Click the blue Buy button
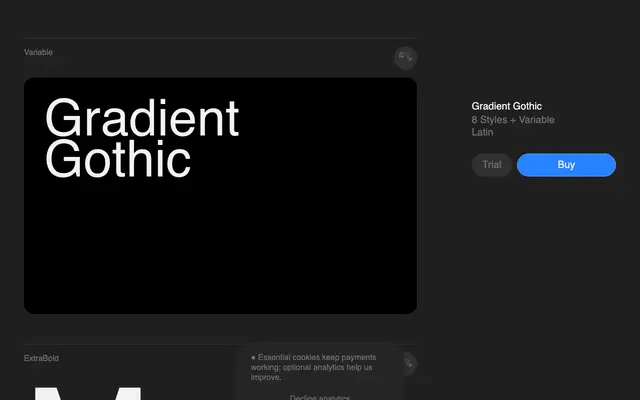 pos(566,165)
